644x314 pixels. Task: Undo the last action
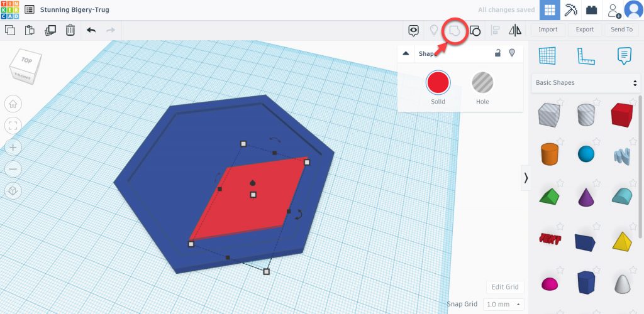click(x=91, y=30)
